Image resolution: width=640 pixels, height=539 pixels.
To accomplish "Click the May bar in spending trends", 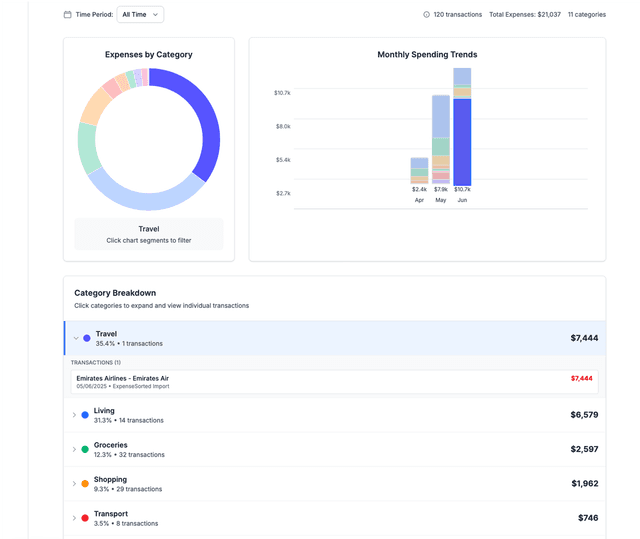I will point(441,140).
